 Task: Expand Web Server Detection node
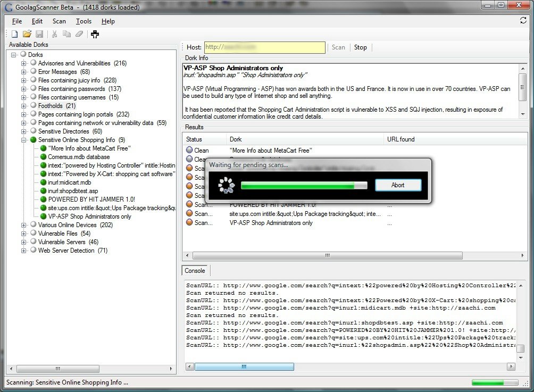[x=23, y=251]
